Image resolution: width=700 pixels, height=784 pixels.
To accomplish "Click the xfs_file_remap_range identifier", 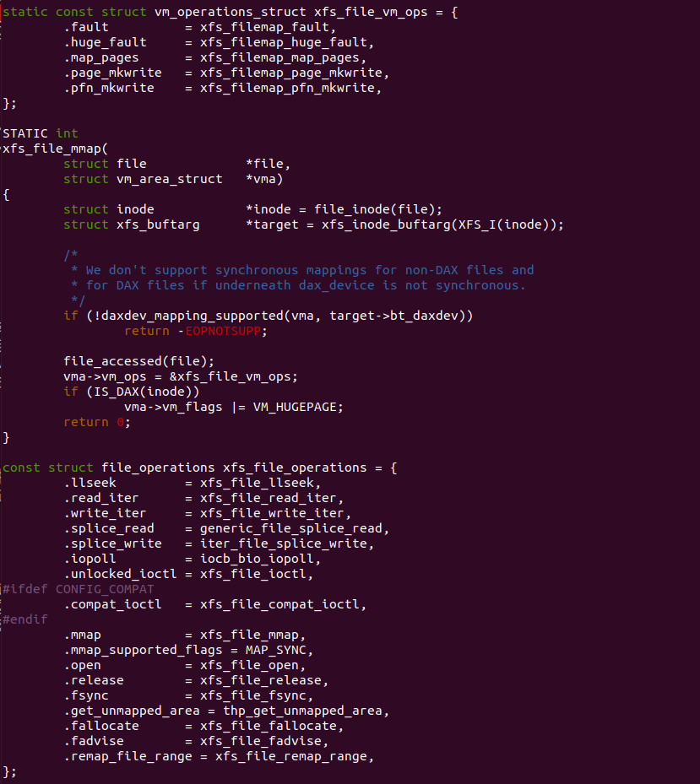I will (294, 756).
